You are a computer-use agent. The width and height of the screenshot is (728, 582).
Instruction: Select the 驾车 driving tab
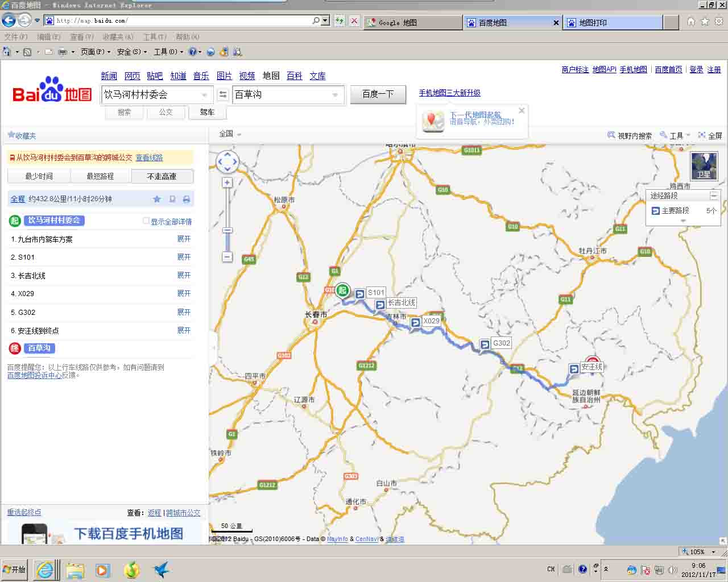pyautogui.click(x=207, y=113)
